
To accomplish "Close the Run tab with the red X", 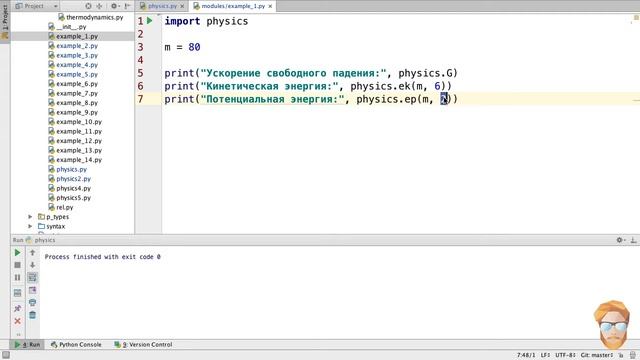I will pyautogui.click(x=17, y=321).
